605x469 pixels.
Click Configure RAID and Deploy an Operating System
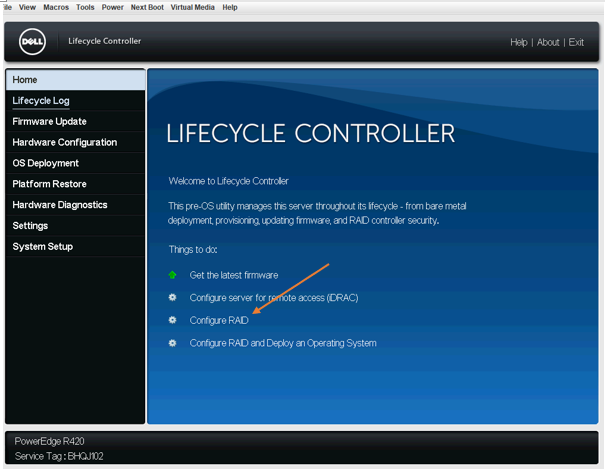[283, 343]
